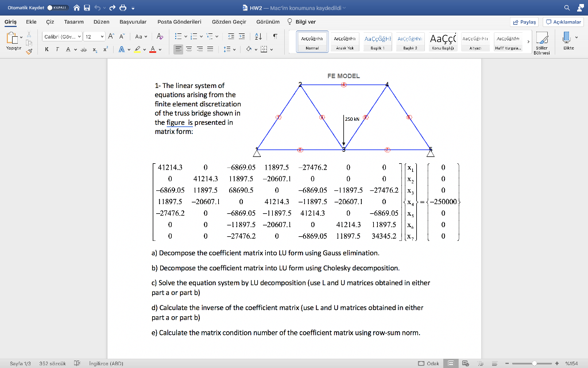
Task: Open the font name dropdown
Action: pos(63,36)
